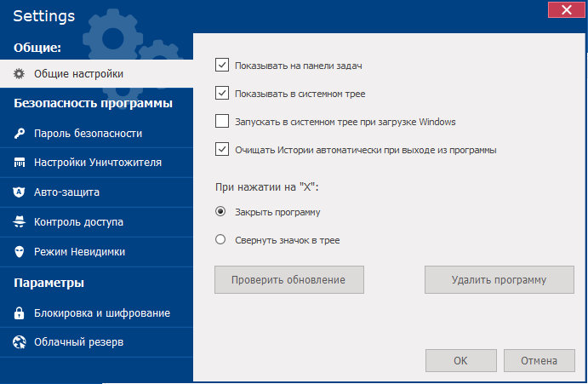This screenshot has height=384, width=588.
Task: Click the gear icon beside Общие настройки
Action: pyautogui.click(x=19, y=74)
